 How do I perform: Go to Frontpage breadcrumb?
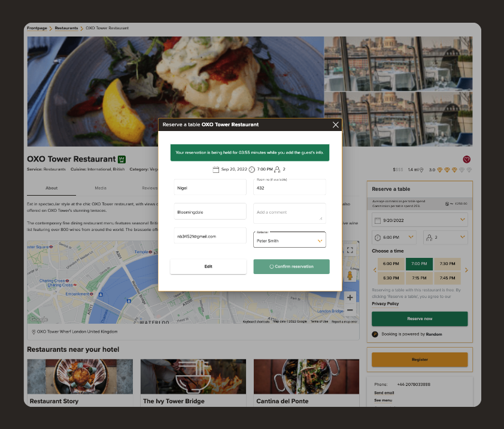pyautogui.click(x=37, y=28)
